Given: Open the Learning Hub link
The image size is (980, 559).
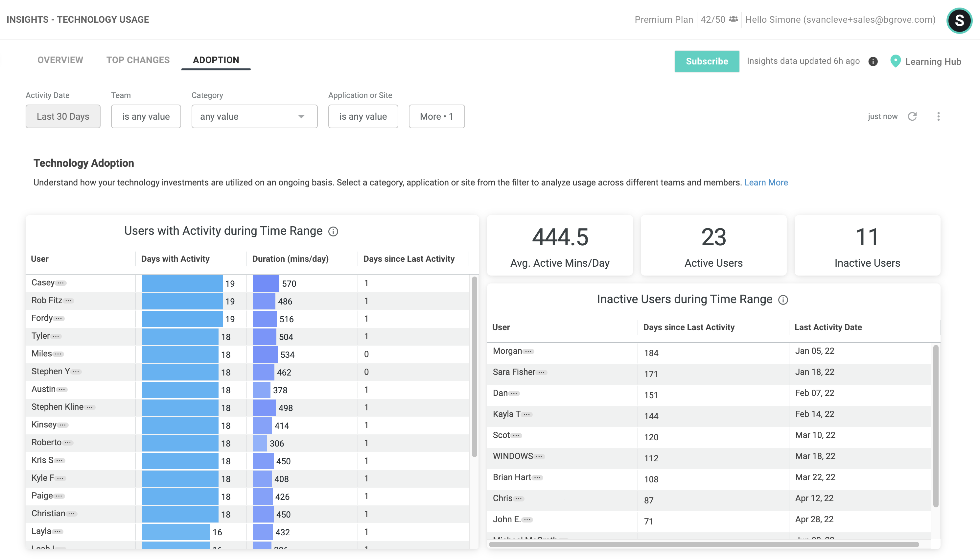Looking at the screenshot, I should [x=933, y=61].
